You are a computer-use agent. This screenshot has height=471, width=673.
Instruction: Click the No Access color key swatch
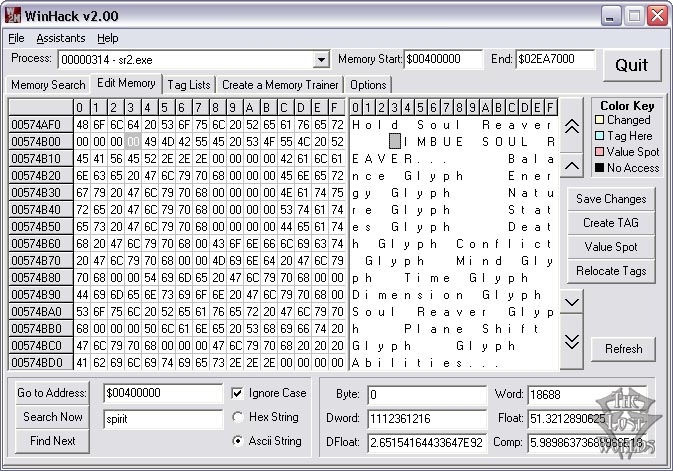tap(600, 167)
